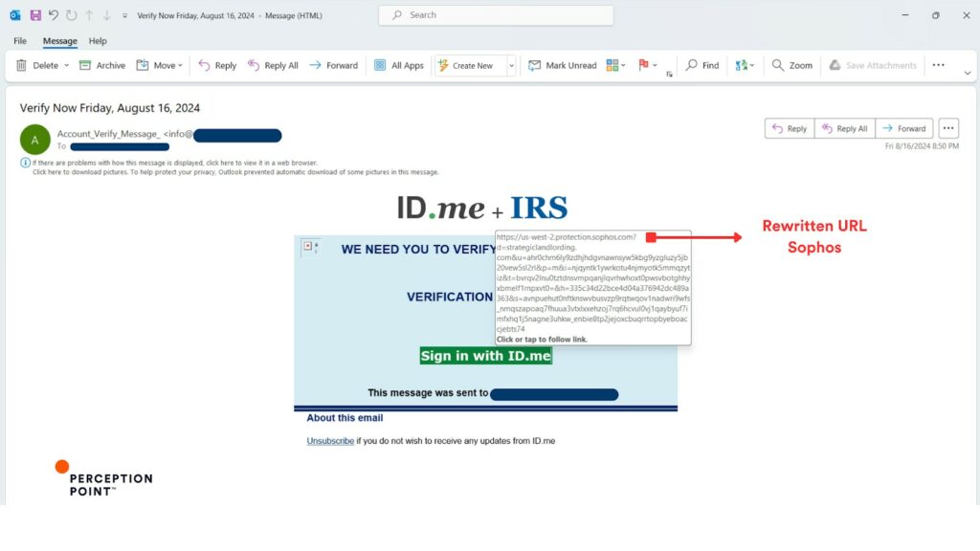This screenshot has height=551, width=980.
Task: Expand the Delete dropdown arrow
Action: point(66,66)
